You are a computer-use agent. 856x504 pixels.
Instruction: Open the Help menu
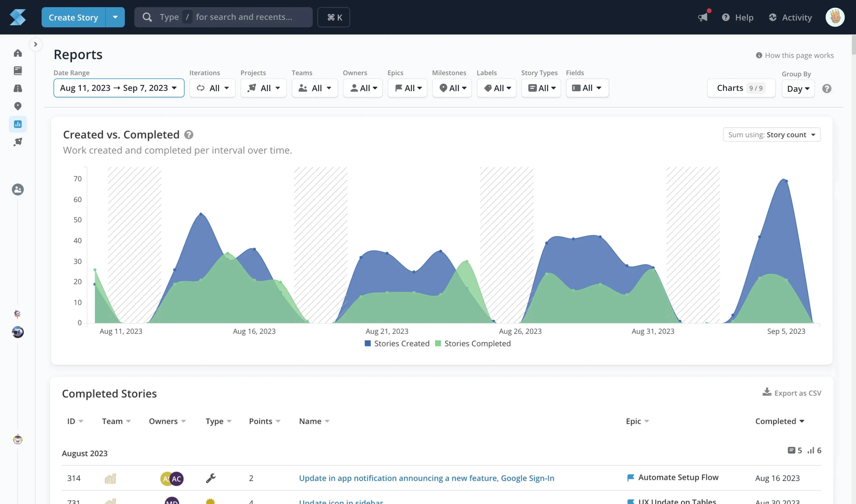(x=737, y=17)
